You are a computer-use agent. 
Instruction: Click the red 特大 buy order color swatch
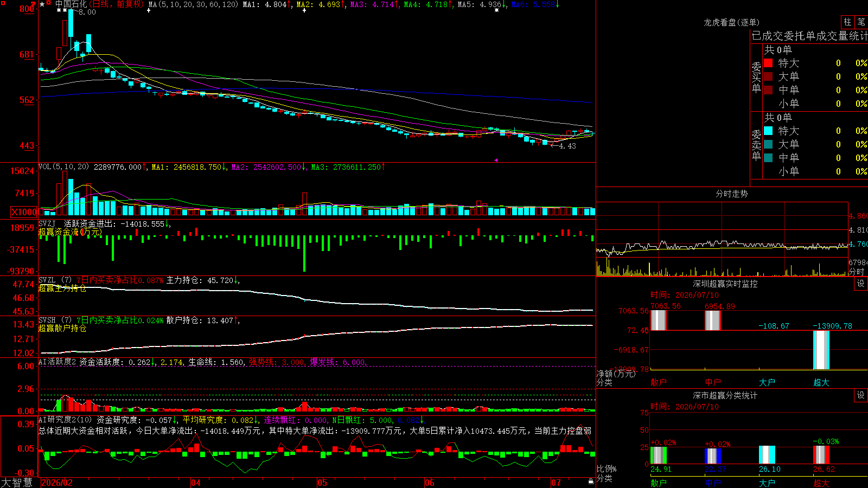pos(768,63)
